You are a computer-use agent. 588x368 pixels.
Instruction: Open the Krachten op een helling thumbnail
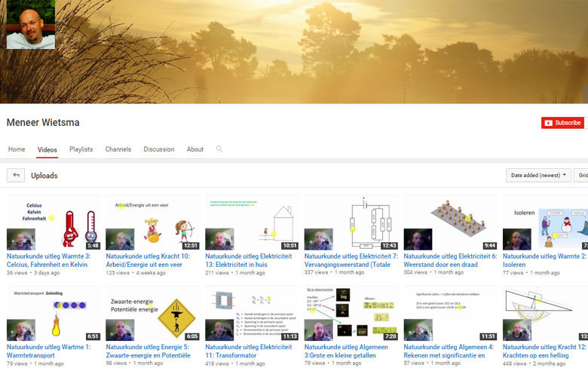point(545,314)
